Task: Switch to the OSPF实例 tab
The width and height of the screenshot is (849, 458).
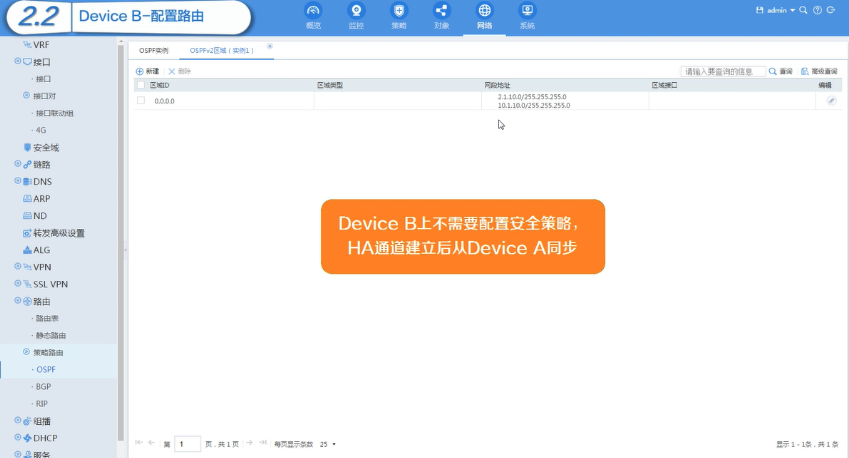Action: click(154, 50)
